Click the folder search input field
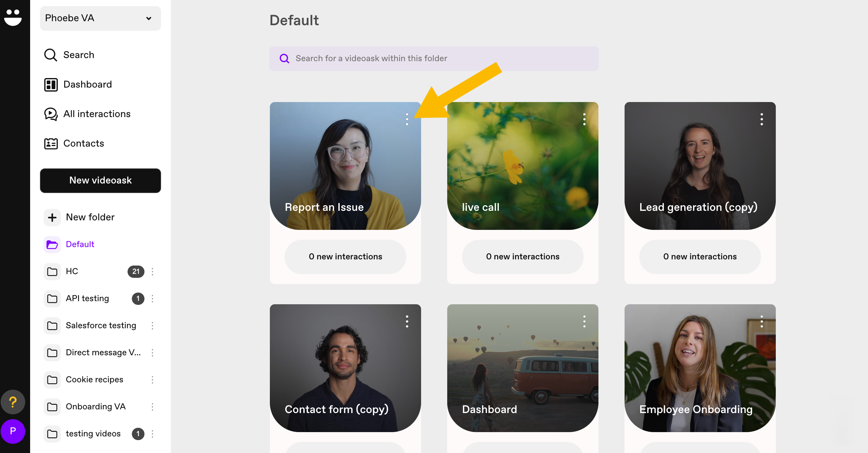This screenshot has height=453, width=868. [434, 59]
